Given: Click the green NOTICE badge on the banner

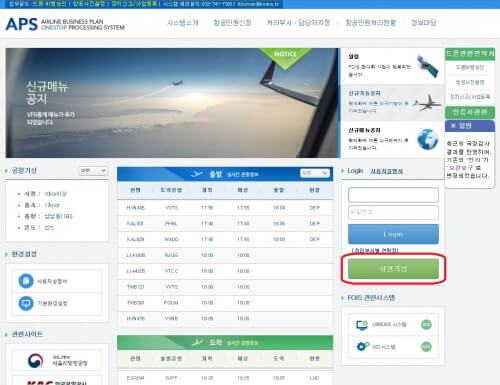Looking at the screenshot, I should (x=285, y=57).
